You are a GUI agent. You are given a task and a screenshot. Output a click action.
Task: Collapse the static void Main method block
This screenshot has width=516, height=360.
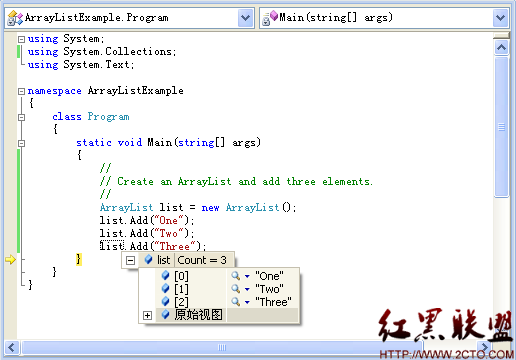pos(21,143)
